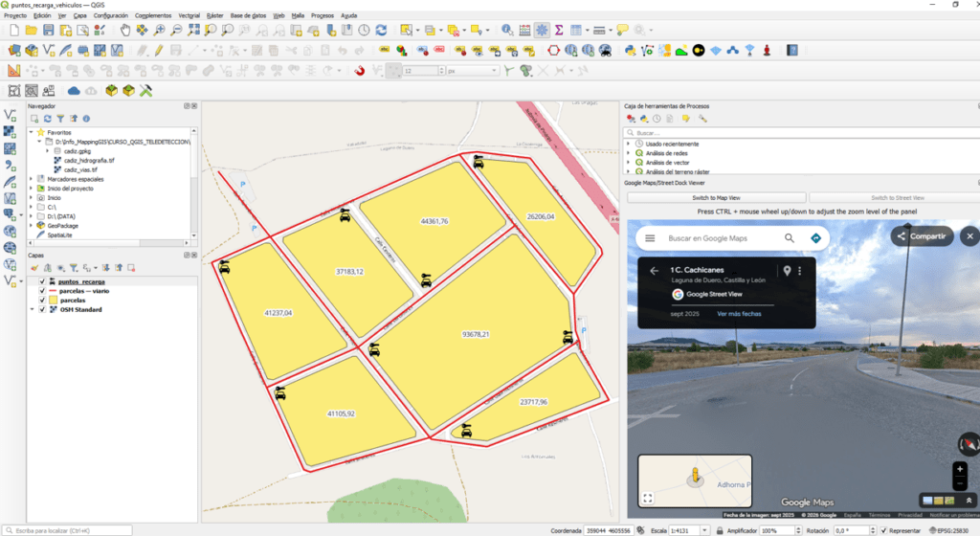Open layer styling panel in Capas toolbar
Viewport: 980px width, 536px height.
[34, 268]
